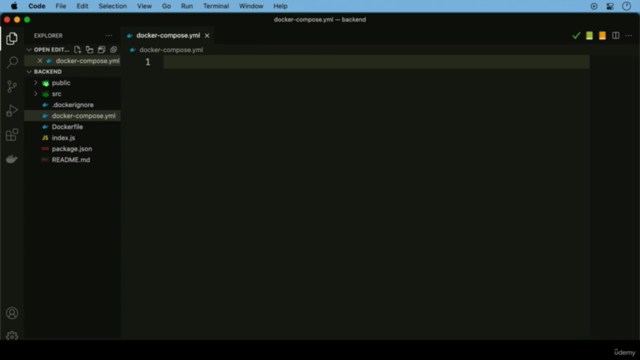Click into line 1 of the editor

pos(376,62)
